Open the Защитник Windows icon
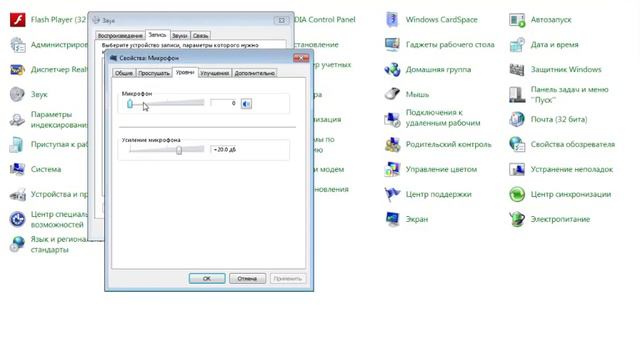Image resolution: width=640 pixels, height=360 pixels. tap(517, 70)
